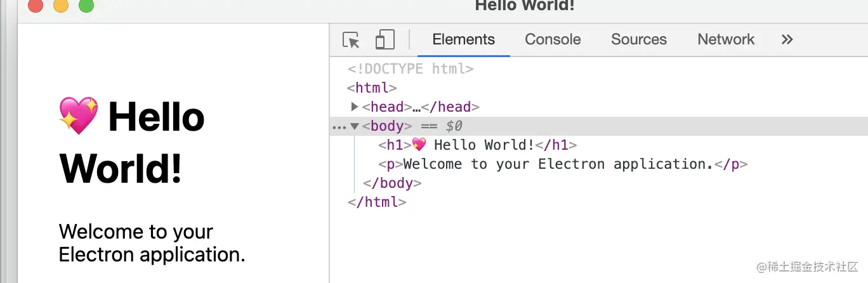The height and width of the screenshot is (283, 868).
Task: Click the three-dot actions on body row
Action: [339, 128]
